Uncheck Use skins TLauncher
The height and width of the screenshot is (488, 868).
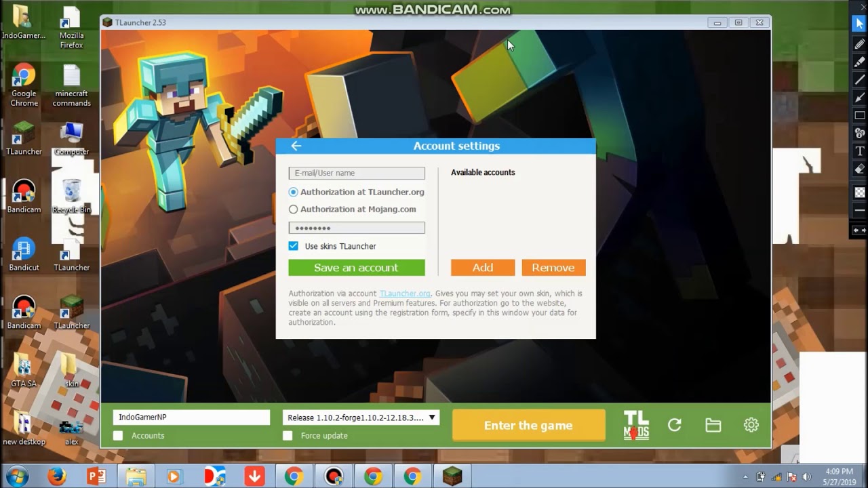pos(293,246)
